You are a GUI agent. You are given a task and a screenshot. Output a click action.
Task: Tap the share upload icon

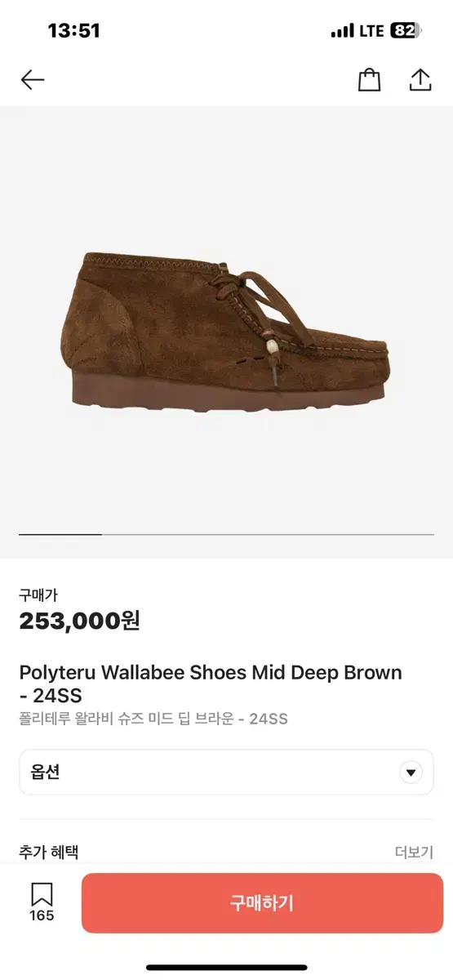420,79
